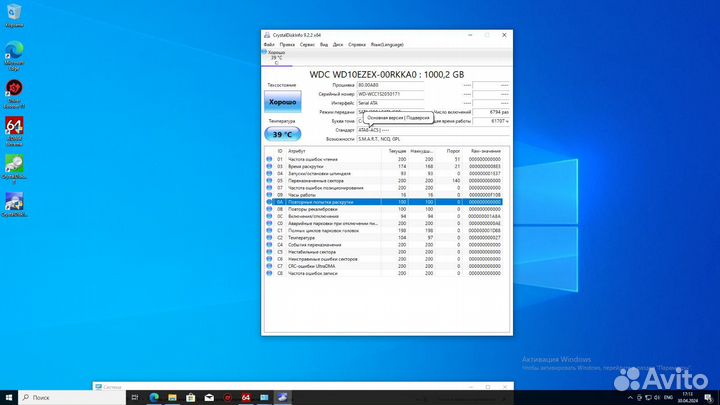Image resolution: width=720 pixels, height=405 pixels.
Task: Click the status icon of attribute 05
Action: click(x=269, y=180)
